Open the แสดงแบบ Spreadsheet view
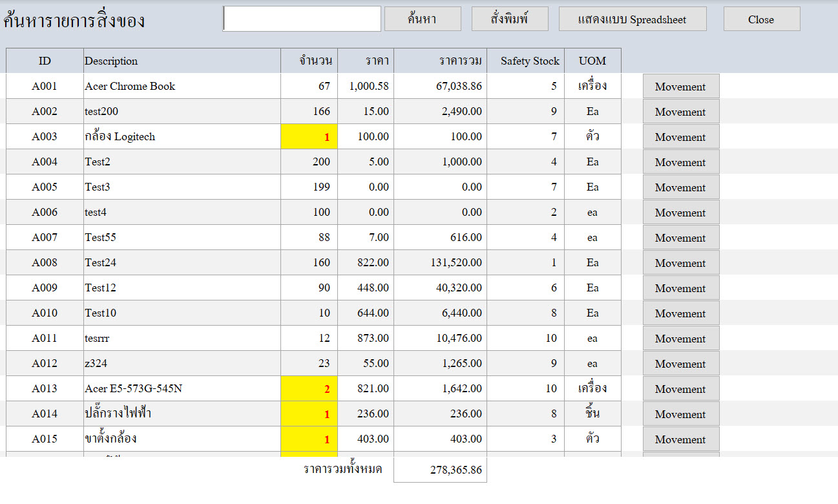Screen dimensions: 838x504 click(x=632, y=19)
